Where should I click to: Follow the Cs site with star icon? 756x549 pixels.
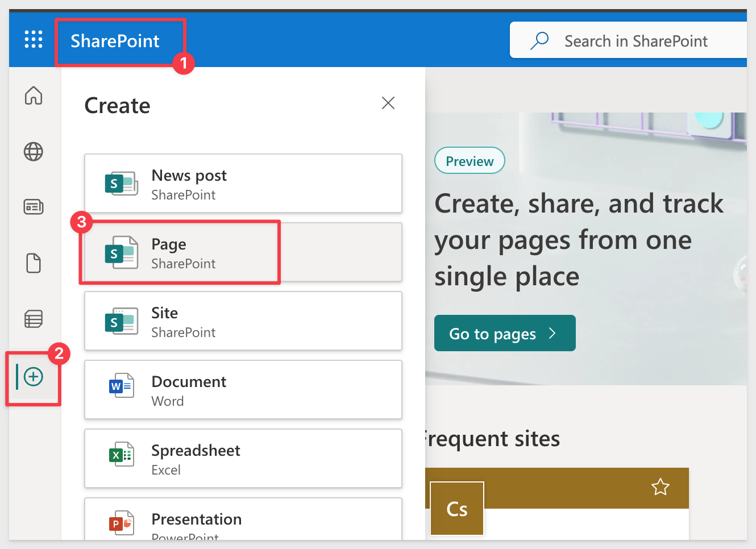[661, 487]
